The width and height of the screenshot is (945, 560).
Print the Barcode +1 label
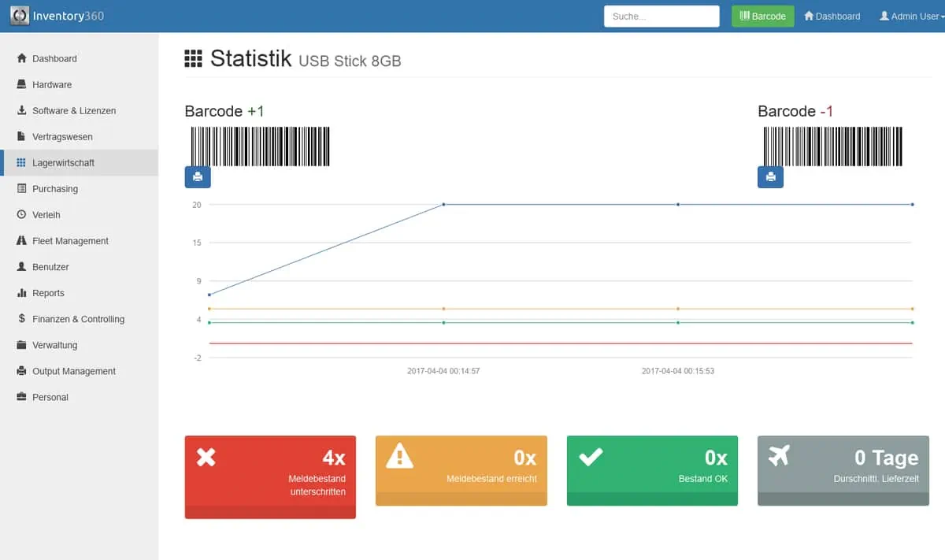click(198, 177)
